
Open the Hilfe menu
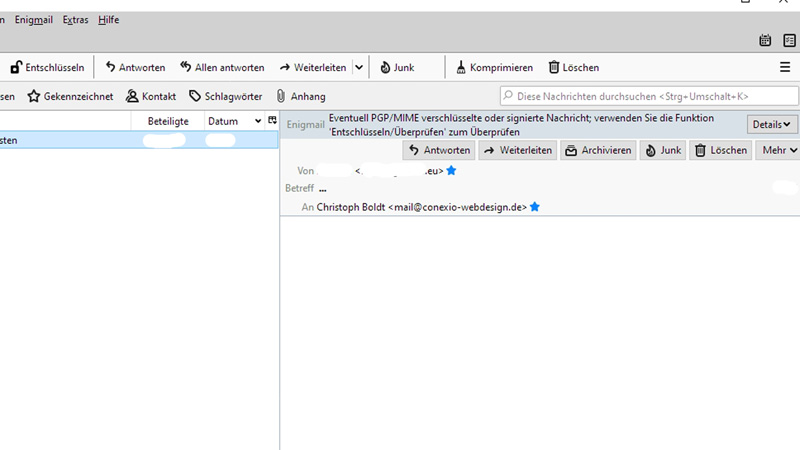pos(108,20)
